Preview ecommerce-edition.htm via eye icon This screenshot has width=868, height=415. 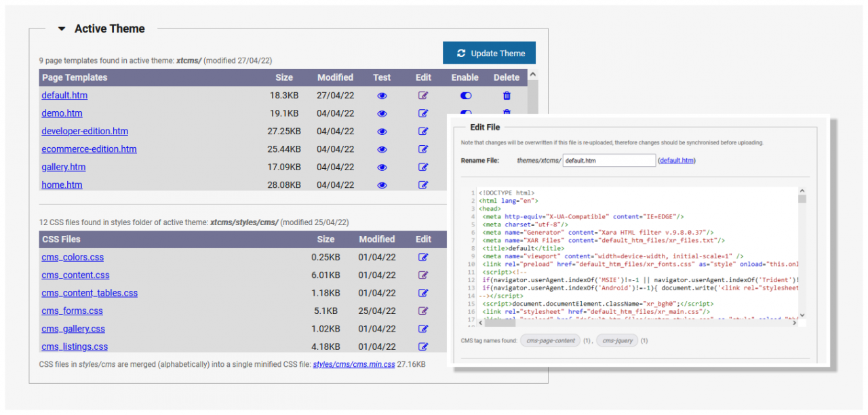382,149
